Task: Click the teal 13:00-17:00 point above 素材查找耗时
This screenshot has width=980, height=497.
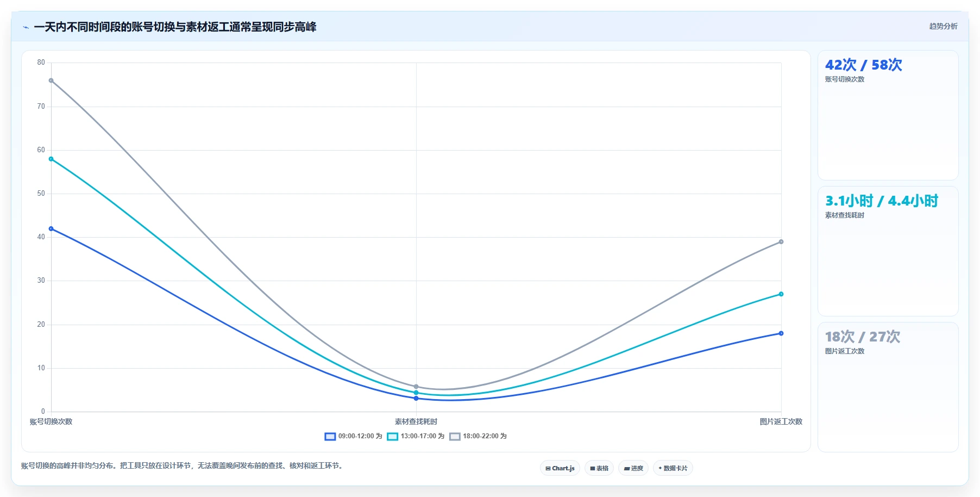Action: click(x=416, y=393)
